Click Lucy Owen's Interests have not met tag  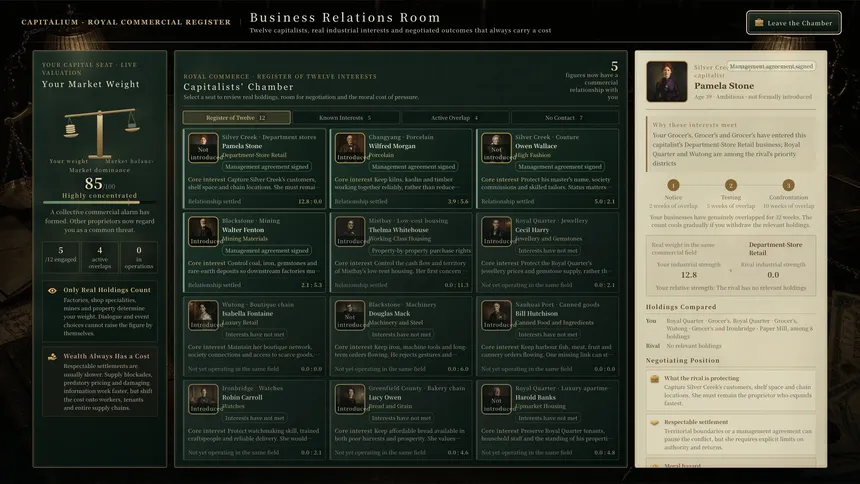click(401, 418)
